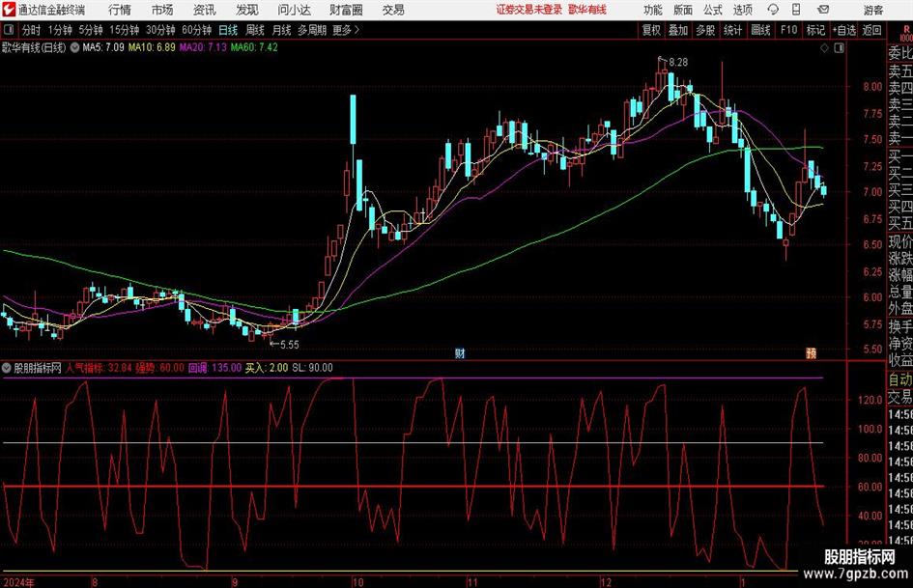Open the 资讯 menu
This screenshot has width=913, height=588.
(205, 10)
